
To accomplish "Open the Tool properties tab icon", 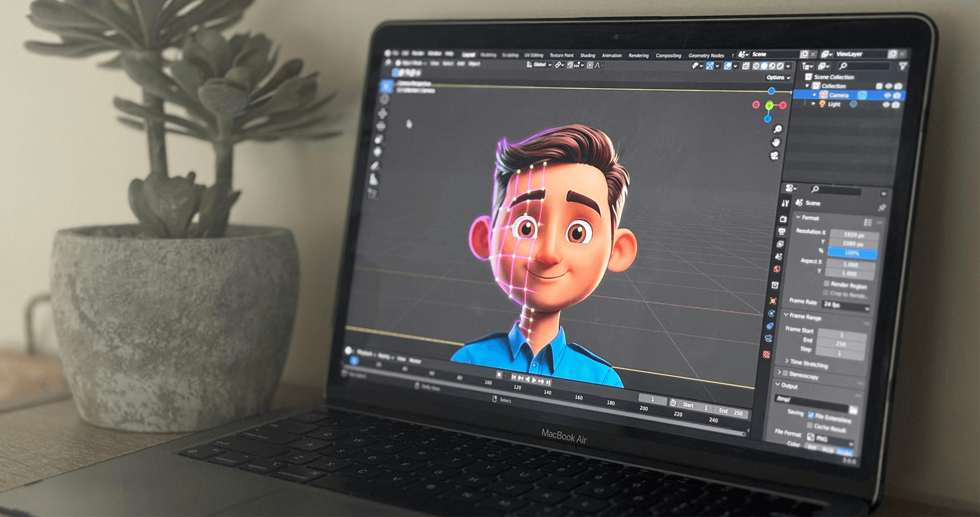I will click(785, 203).
